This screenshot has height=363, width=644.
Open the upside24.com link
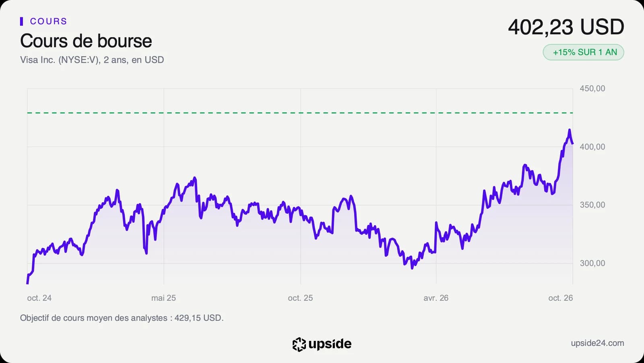[x=597, y=343]
